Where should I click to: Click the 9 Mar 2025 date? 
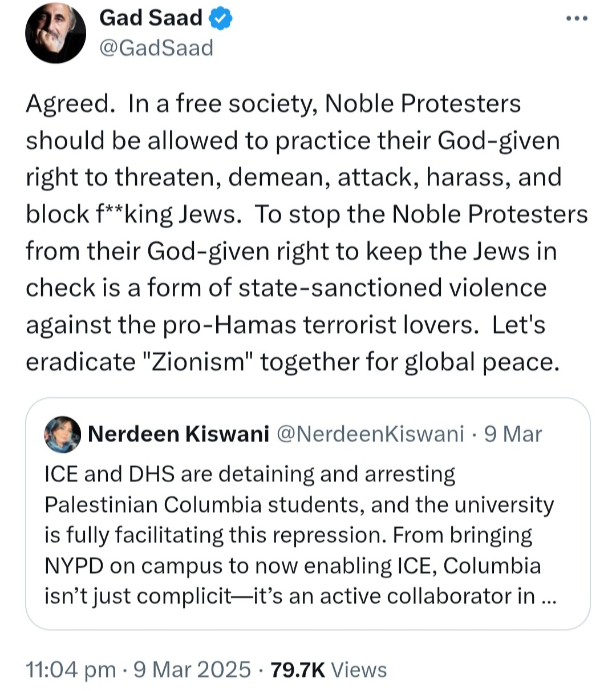[192, 669]
